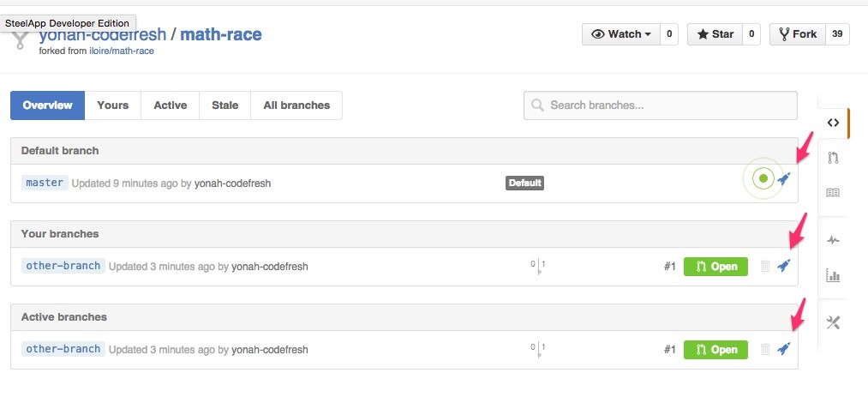The image size is (868, 409).
Task: Delete other-branch under Your branches via trash icon
Action: [x=765, y=266]
